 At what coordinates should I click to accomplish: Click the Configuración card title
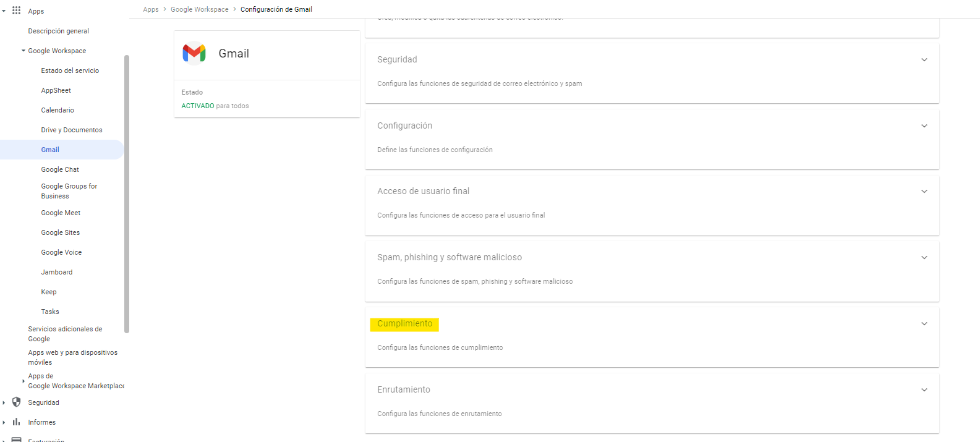coord(405,125)
